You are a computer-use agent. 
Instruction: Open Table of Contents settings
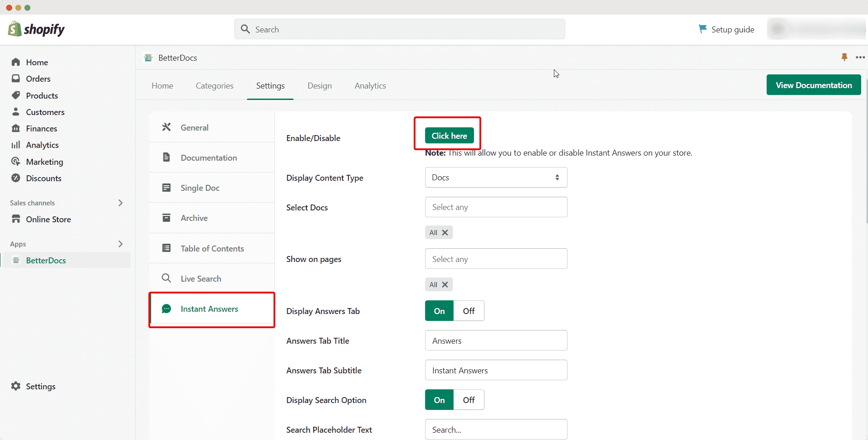[212, 248]
